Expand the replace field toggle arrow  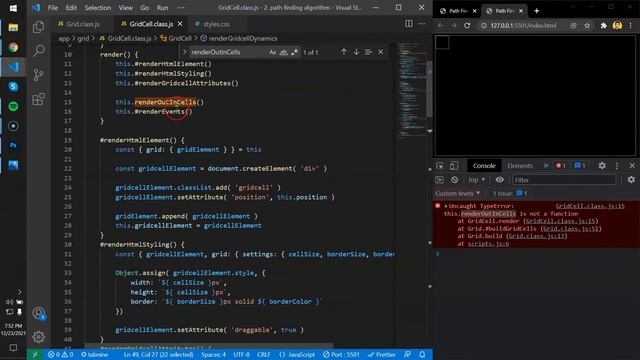coord(184,52)
